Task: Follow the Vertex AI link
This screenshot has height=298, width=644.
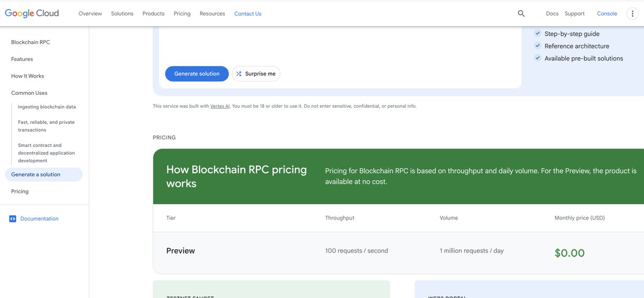Action: (x=220, y=106)
